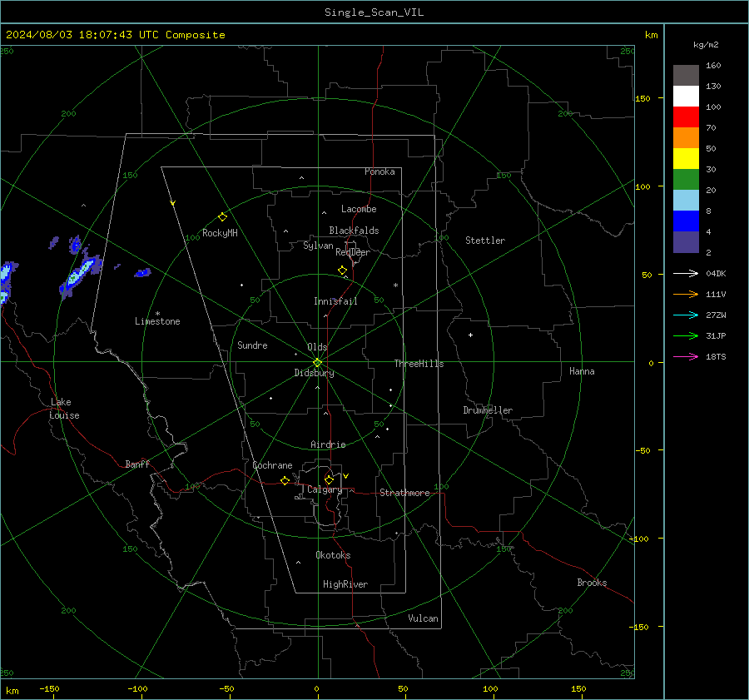Viewport: 749px width, 700px height.
Task: Click the yellow diamond marker beside RockyMH
Action: tap(222, 217)
